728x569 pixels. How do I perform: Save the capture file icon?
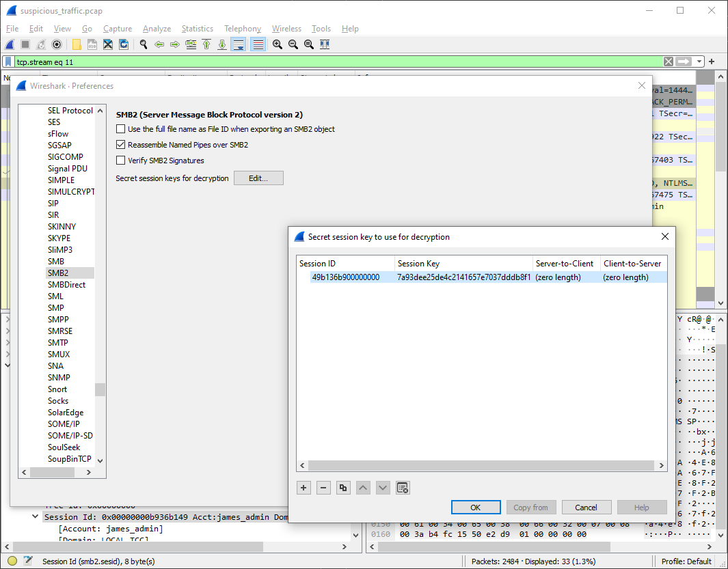pos(92,44)
